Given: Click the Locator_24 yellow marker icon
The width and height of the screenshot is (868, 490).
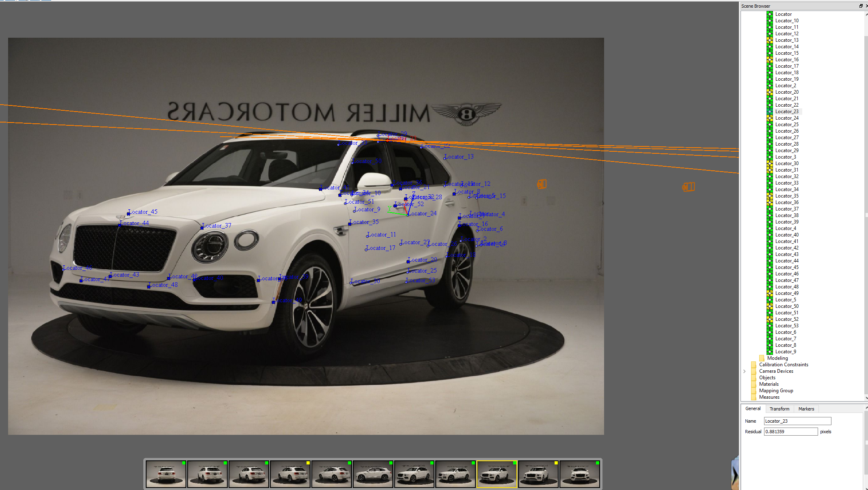Looking at the screenshot, I should [769, 118].
